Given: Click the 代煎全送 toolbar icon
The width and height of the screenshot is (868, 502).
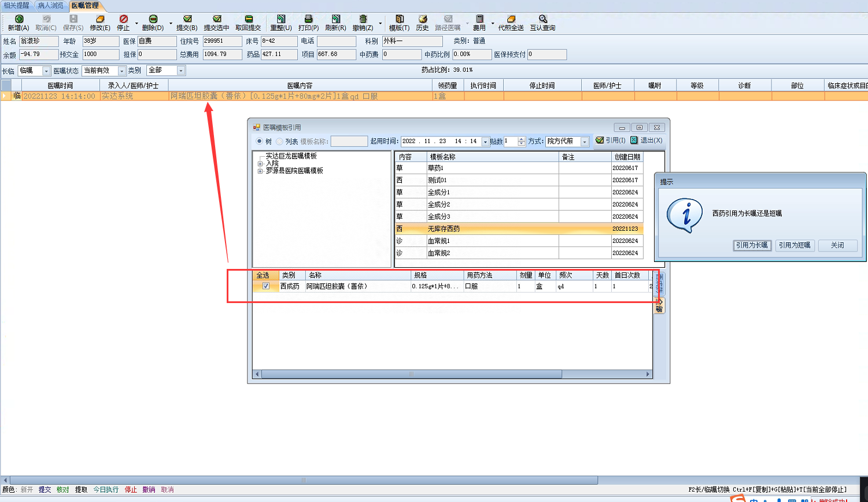Looking at the screenshot, I should pyautogui.click(x=511, y=19).
